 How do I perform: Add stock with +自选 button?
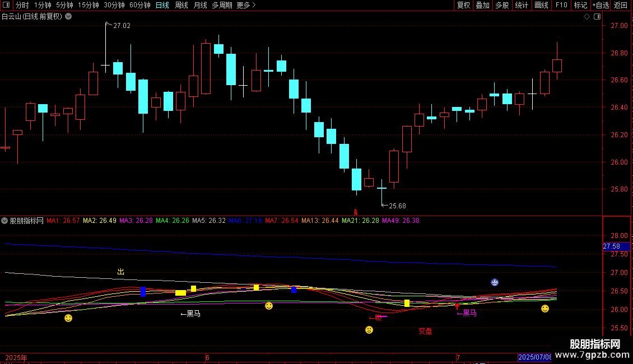pos(601,5)
